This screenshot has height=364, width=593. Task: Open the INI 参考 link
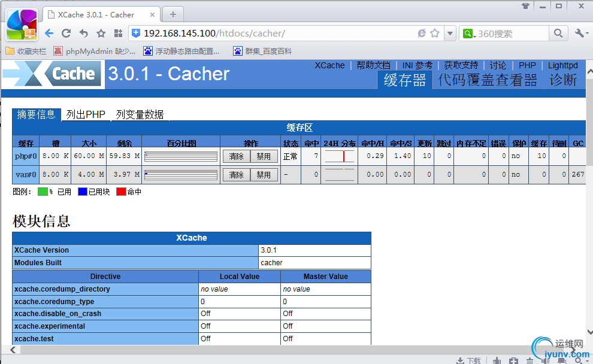pyautogui.click(x=417, y=65)
